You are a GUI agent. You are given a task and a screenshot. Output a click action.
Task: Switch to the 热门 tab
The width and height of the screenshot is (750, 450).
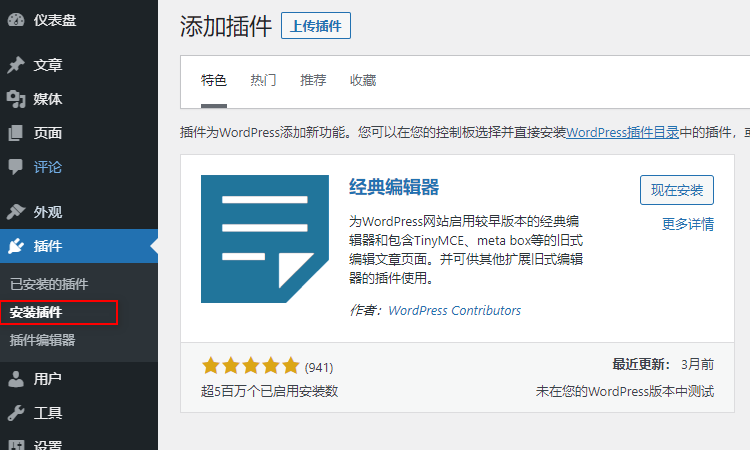pyautogui.click(x=264, y=80)
